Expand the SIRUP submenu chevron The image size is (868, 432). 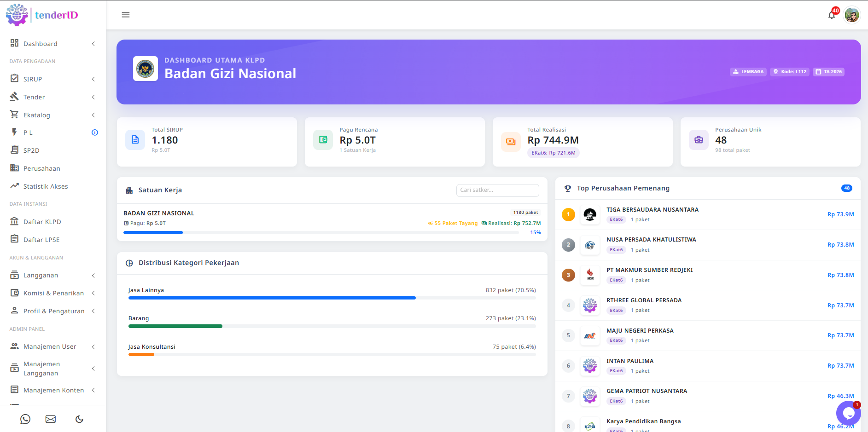[x=93, y=79]
